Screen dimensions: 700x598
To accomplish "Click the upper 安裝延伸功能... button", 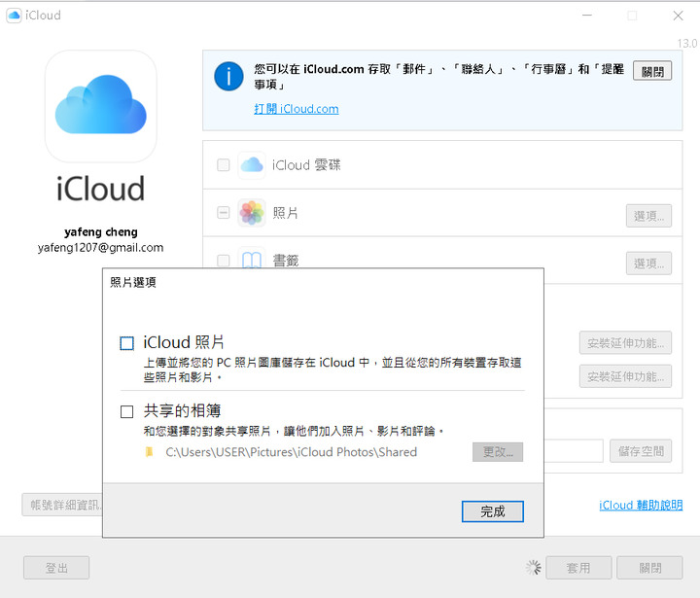I will [x=625, y=342].
